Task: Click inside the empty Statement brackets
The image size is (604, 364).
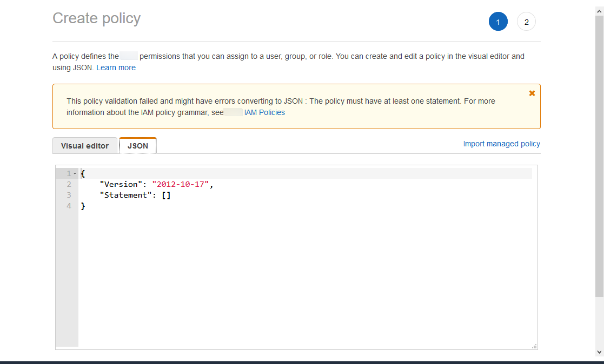Action: [x=166, y=195]
